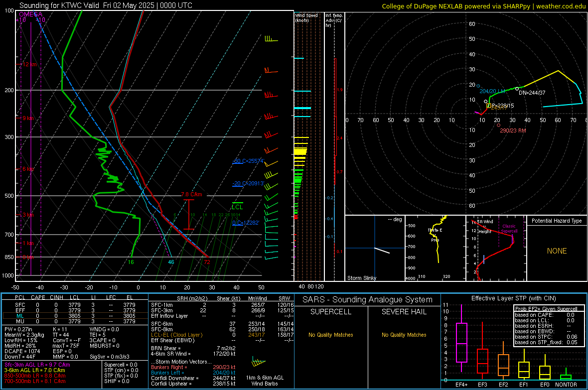588x390 pixels.
Task: Click the SEVERE HAIL column heading
Action: (404, 312)
